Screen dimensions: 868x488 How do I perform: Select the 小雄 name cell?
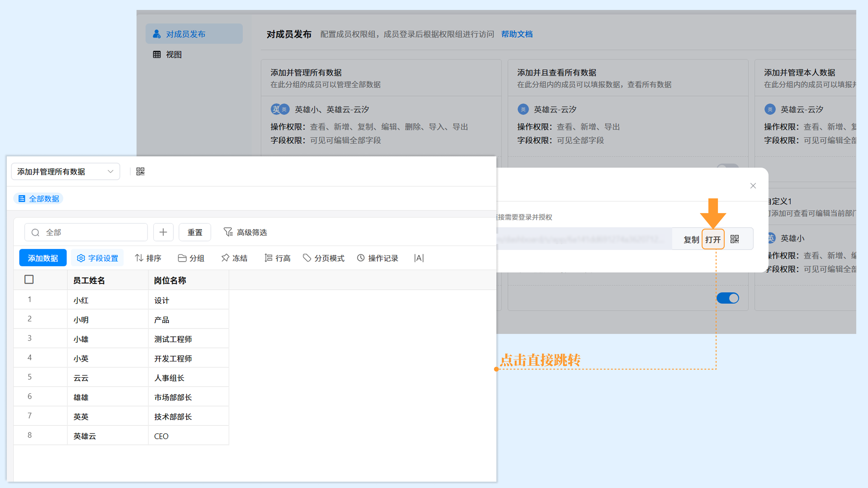[108, 338]
